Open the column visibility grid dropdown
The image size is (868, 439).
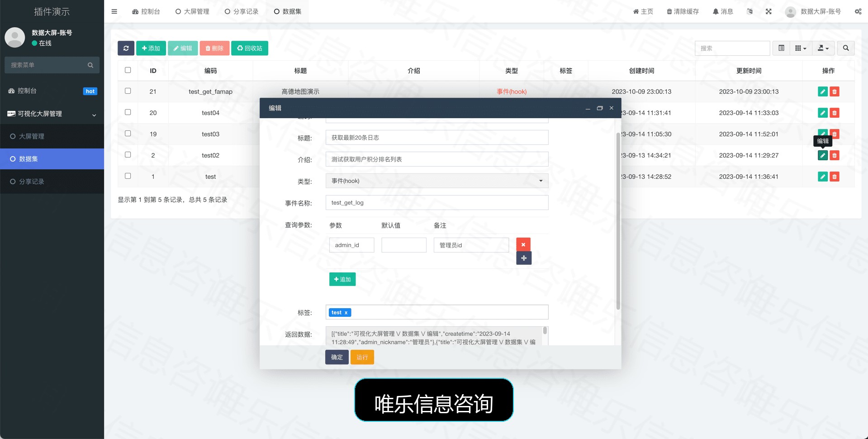click(801, 48)
